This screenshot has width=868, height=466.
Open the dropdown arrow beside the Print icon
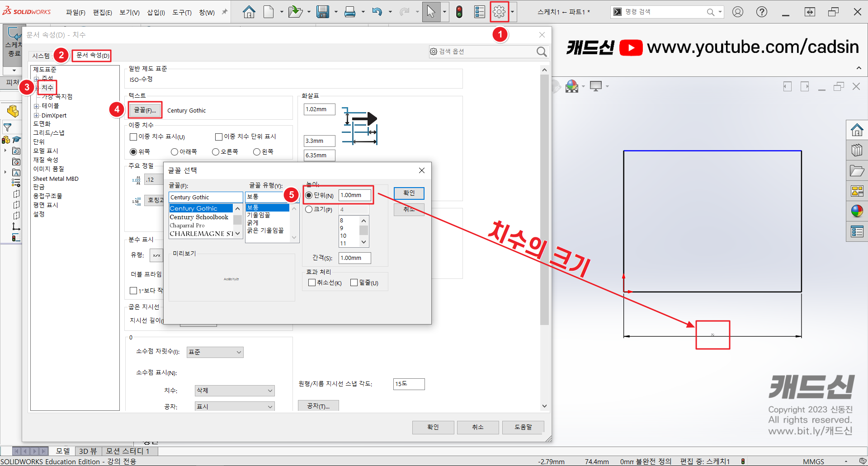(x=363, y=12)
